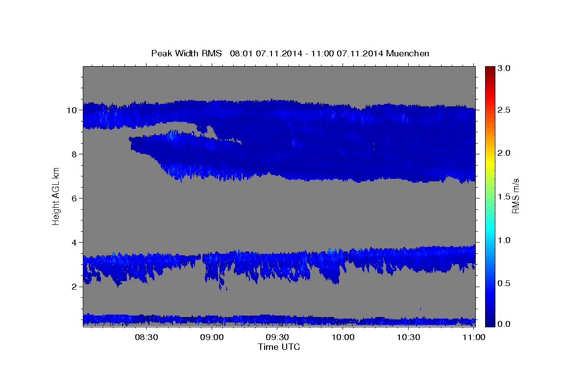Click the 10:00 time tick label
Screen dimensions: 588x392
[x=343, y=337]
